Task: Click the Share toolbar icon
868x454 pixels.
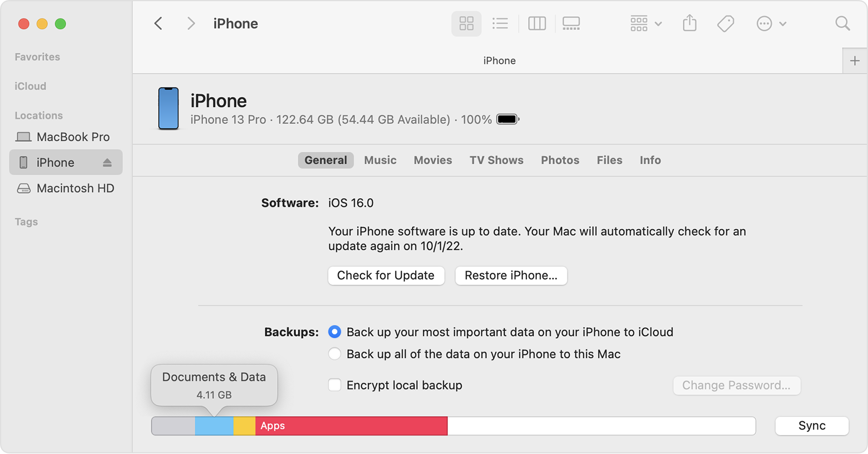Action: 689,23
